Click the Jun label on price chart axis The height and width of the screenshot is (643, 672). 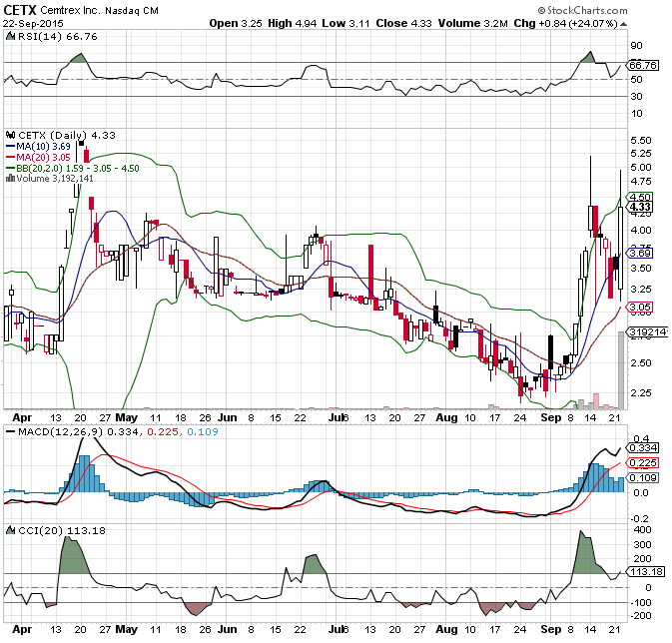[x=227, y=417]
